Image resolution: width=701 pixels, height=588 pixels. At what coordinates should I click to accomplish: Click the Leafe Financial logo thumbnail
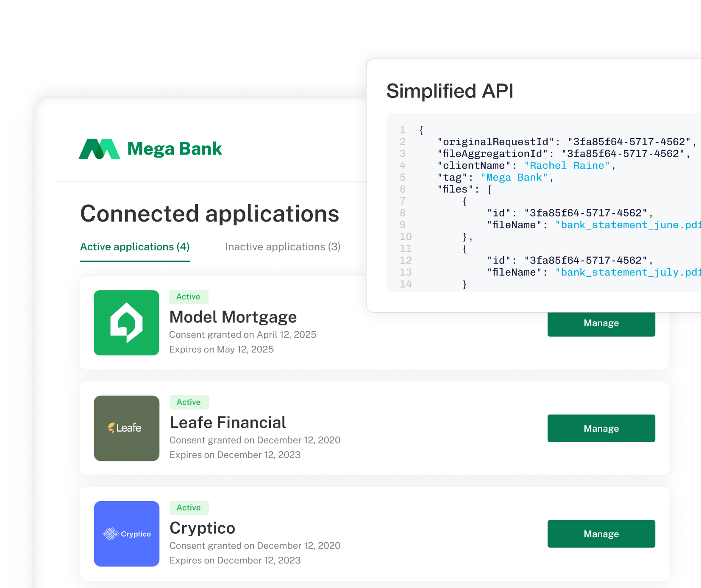point(126,428)
